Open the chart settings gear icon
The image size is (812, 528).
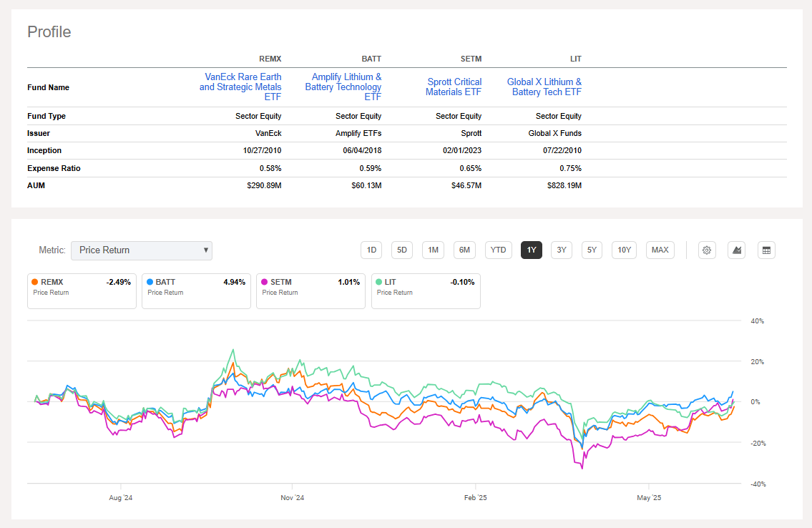coord(707,250)
